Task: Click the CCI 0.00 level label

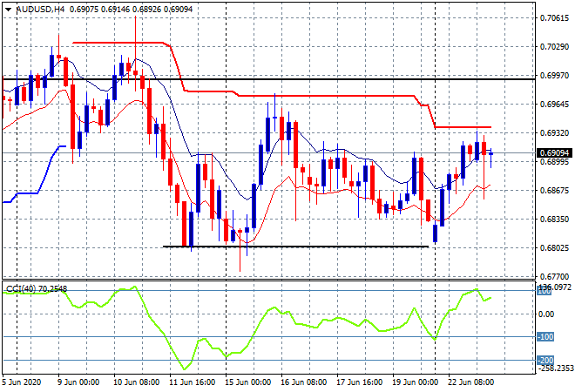Action: click(x=547, y=314)
